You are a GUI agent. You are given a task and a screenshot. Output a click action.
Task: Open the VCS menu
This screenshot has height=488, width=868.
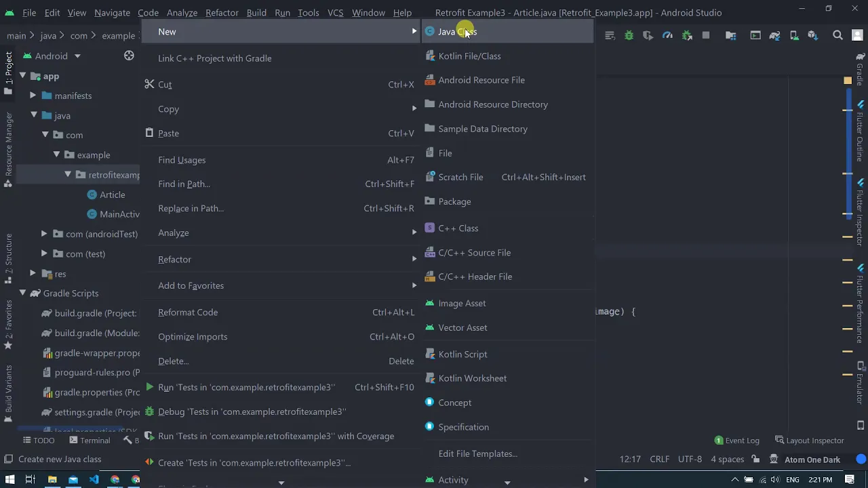335,12
